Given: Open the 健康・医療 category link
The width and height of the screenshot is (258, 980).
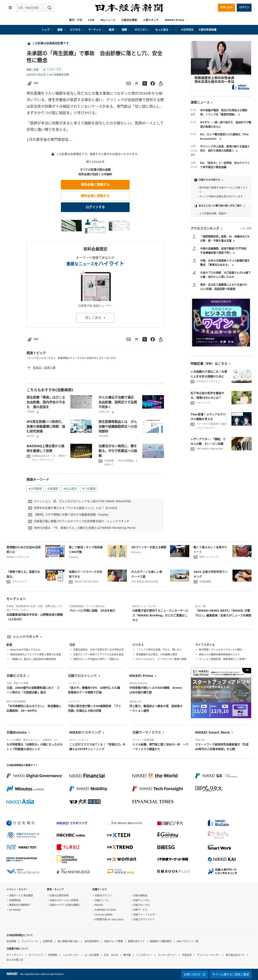Looking at the screenshot, I should [x=32, y=70].
